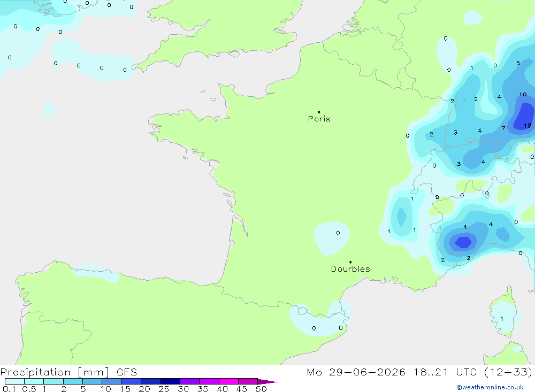Click the 'Mo 29-06-2026 18..21 UTC' timestamp
The image size is (535, 392).
392,372
